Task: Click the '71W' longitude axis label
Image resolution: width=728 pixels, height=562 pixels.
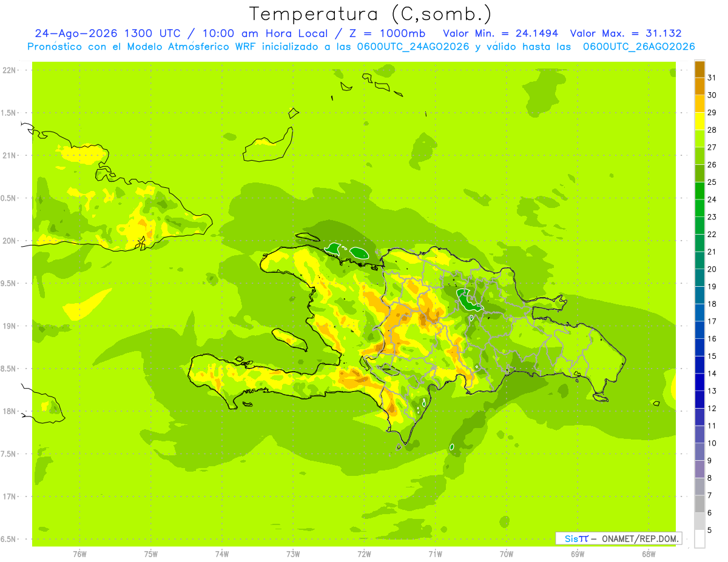Action: 435,554
